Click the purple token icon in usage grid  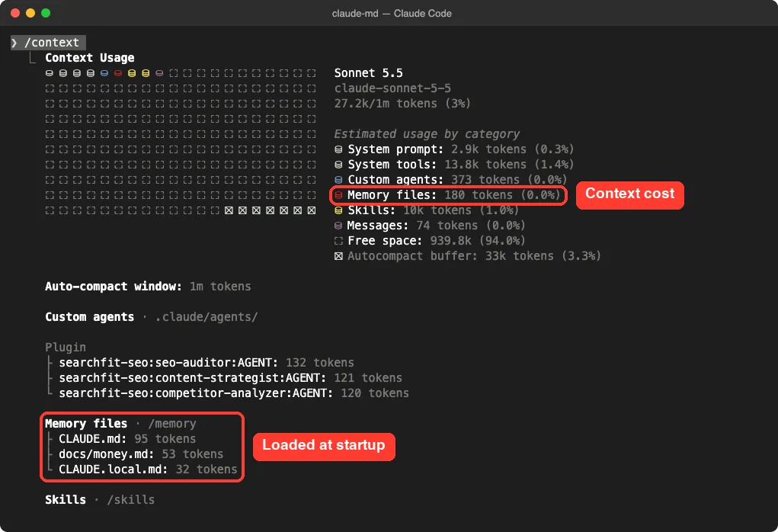[x=159, y=73]
